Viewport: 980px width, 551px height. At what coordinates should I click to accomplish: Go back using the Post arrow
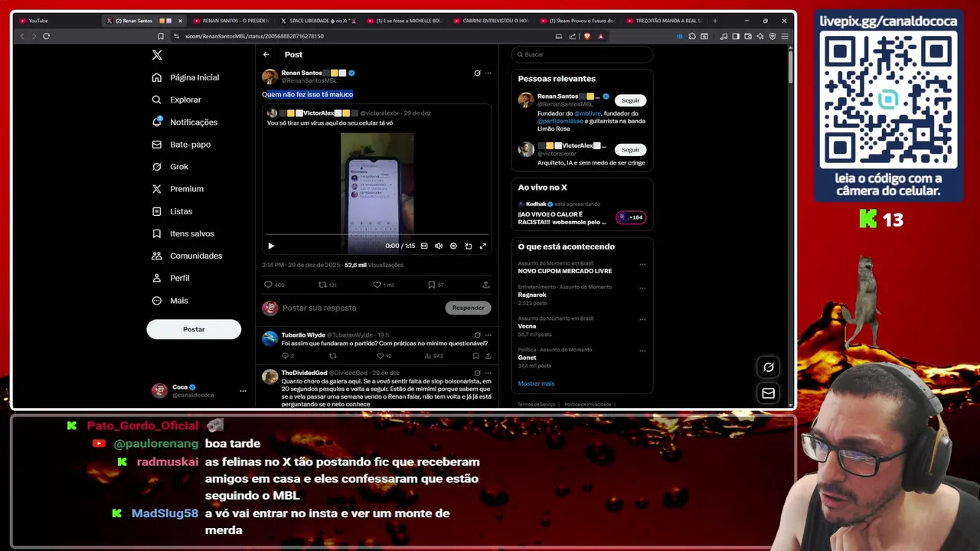click(x=266, y=54)
